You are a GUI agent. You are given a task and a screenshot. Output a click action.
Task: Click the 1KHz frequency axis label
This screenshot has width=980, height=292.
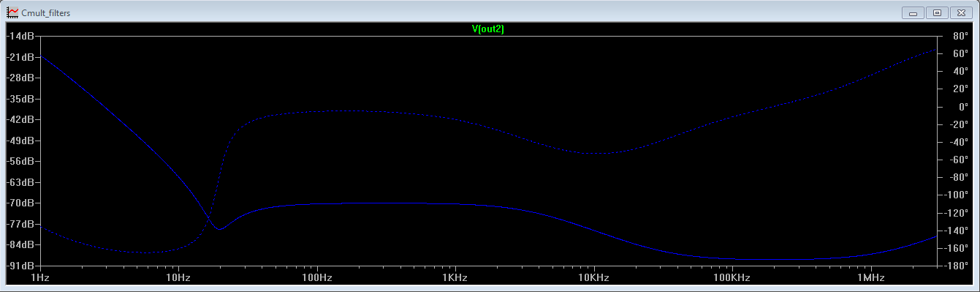(x=455, y=278)
